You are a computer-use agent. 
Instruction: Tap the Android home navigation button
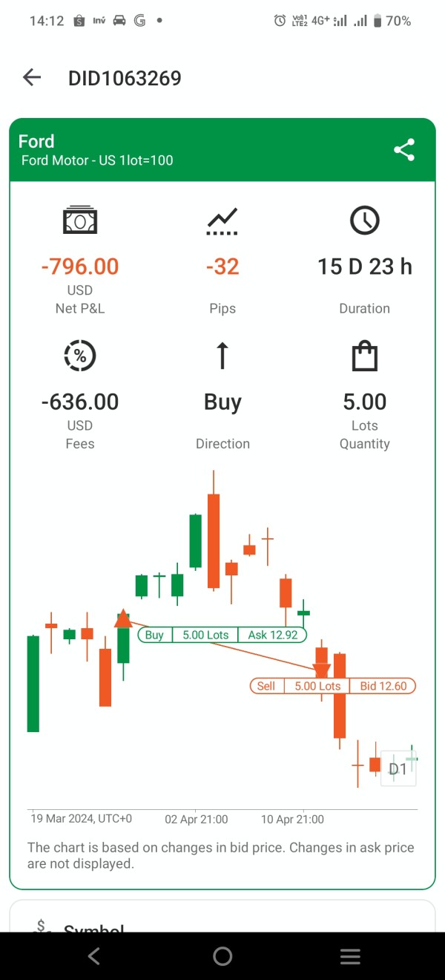click(222, 956)
